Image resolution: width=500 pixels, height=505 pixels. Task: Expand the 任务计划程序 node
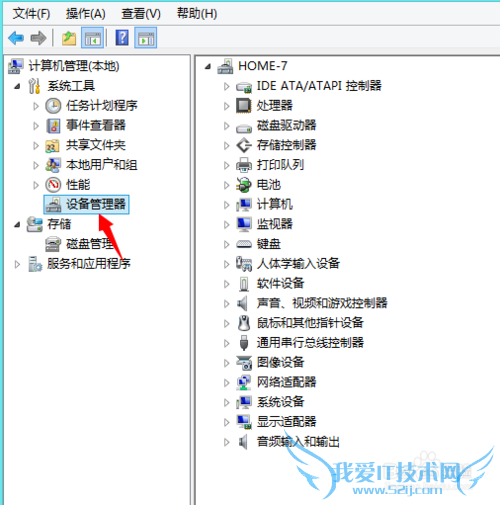tap(36, 106)
